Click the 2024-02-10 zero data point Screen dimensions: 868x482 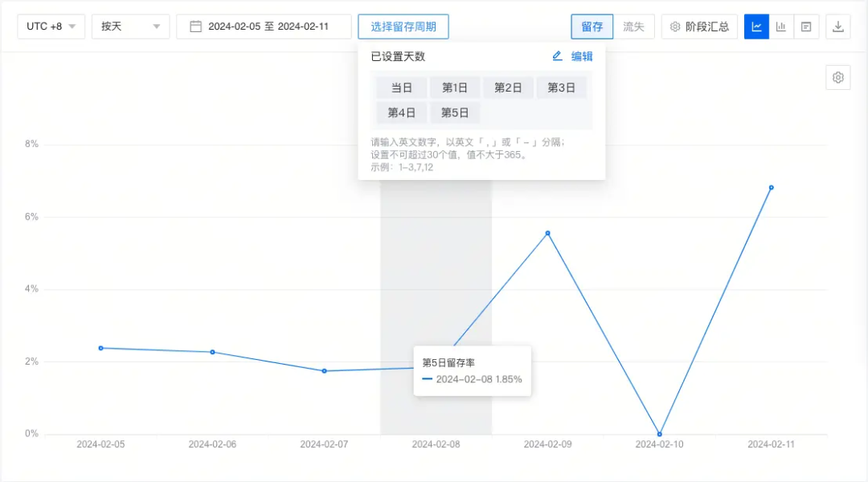pos(659,434)
